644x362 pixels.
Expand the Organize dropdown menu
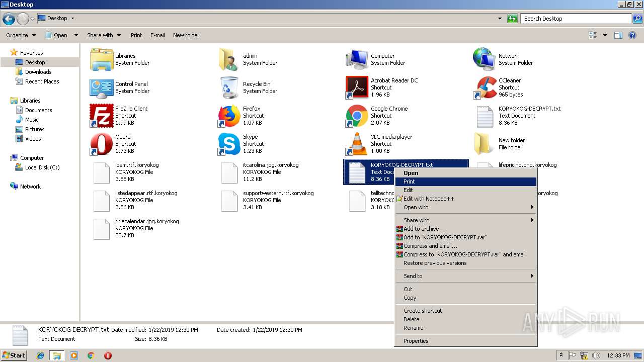pos(21,35)
